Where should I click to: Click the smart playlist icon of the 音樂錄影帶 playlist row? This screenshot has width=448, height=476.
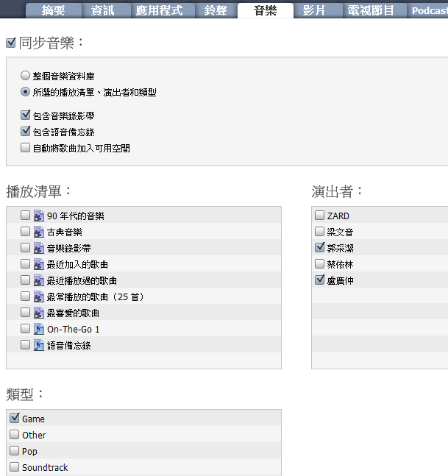[39, 249]
